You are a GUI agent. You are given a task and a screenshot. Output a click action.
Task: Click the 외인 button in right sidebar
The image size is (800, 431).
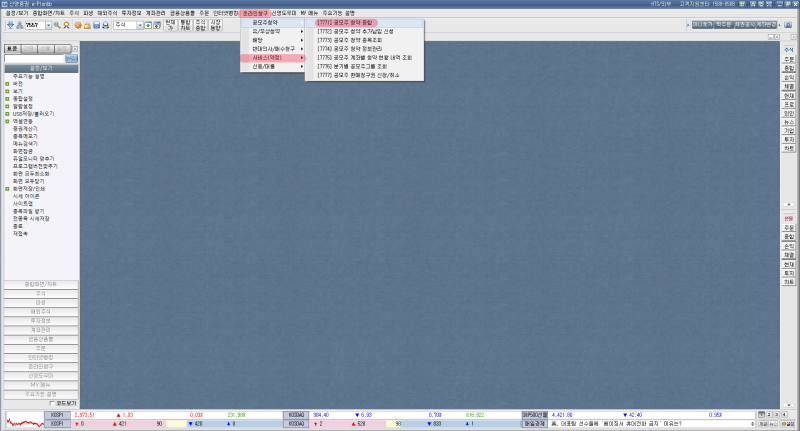tap(789, 113)
